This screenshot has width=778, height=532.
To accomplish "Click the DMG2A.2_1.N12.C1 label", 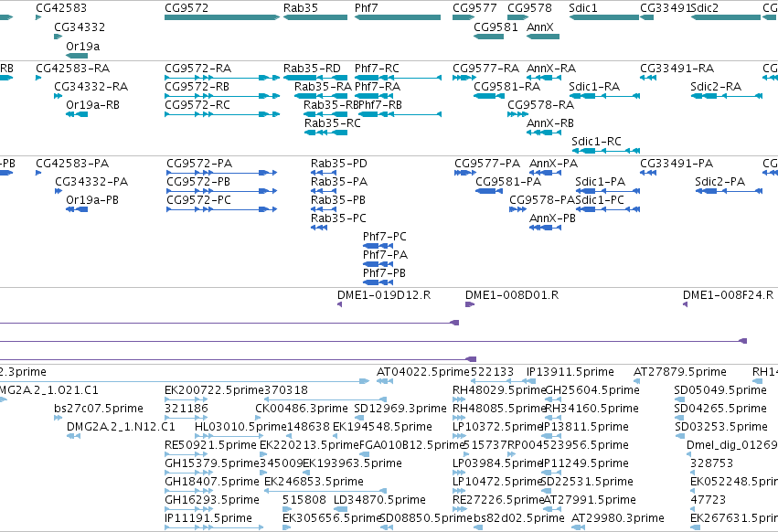I will point(121,427).
